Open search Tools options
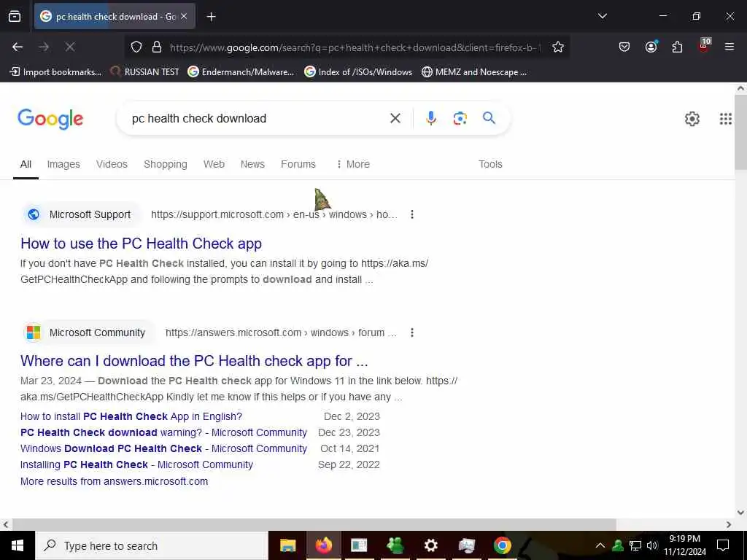The height and width of the screenshot is (560, 747). (490, 164)
